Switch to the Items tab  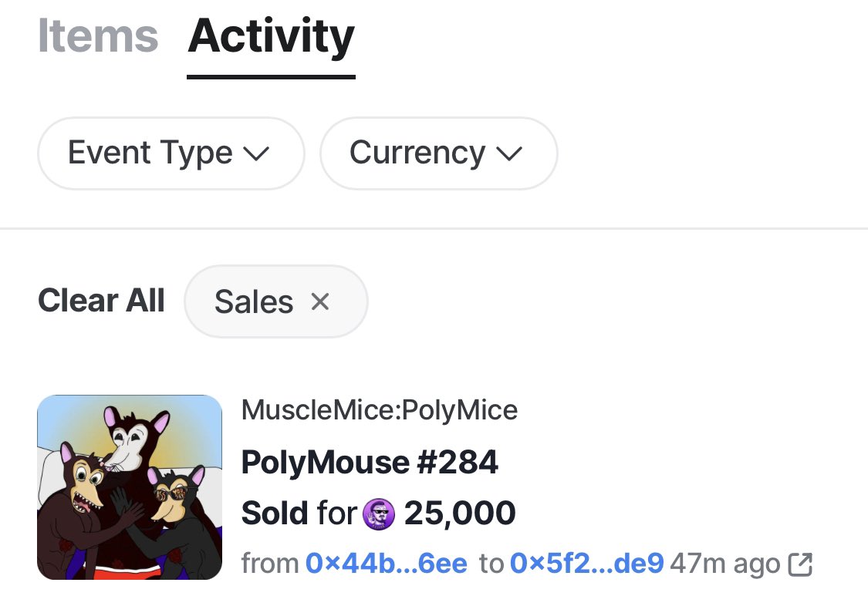point(98,36)
